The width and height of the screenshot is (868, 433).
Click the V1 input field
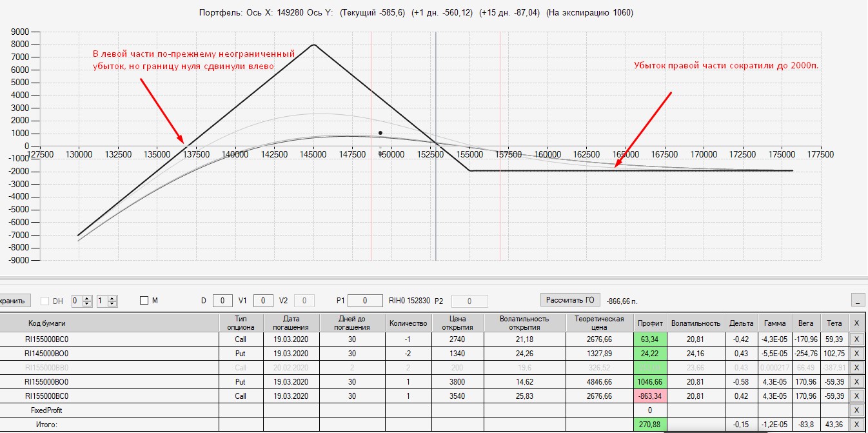pyautogui.click(x=263, y=301)
